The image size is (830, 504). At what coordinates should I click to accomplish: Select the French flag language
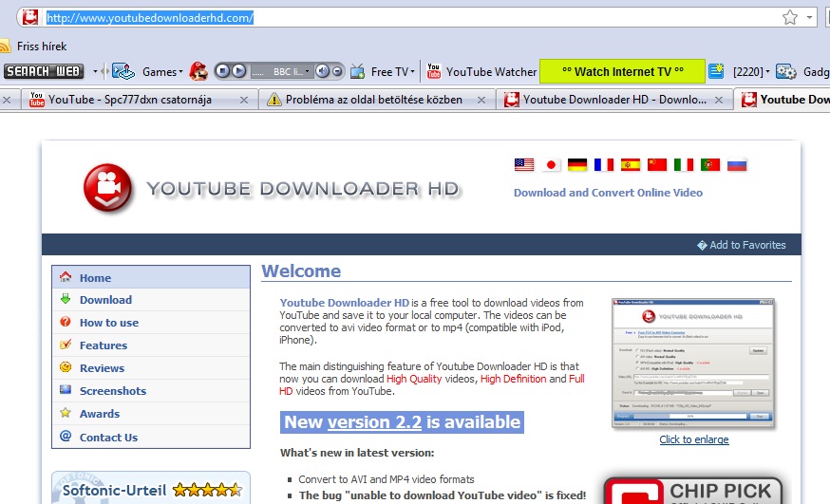[603, 164]
